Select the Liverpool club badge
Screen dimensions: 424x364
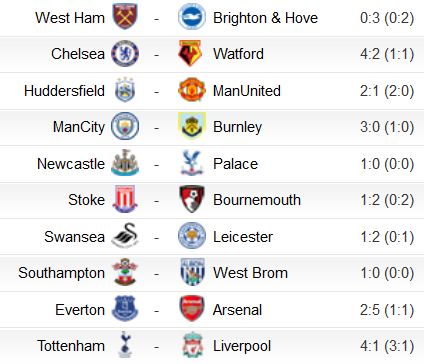pyautogui.click(x=192, y=345)
